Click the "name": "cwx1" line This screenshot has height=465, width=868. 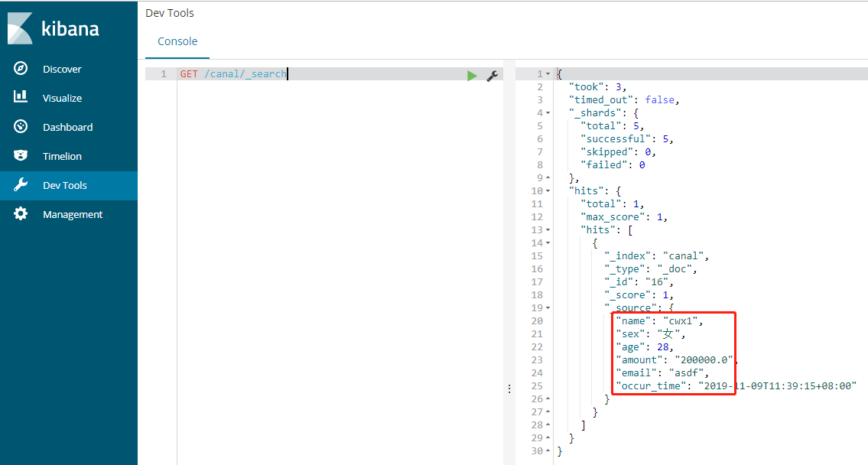tap(659, 321)
